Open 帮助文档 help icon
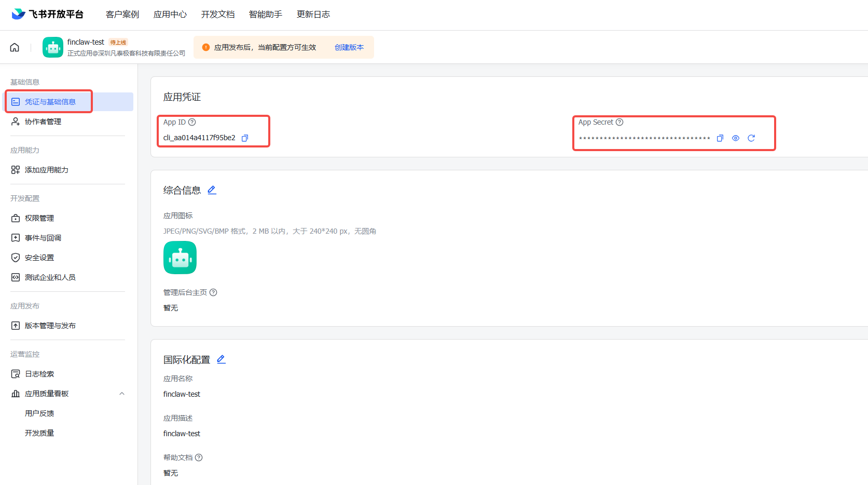868x485 pixels. coord(199,457)
